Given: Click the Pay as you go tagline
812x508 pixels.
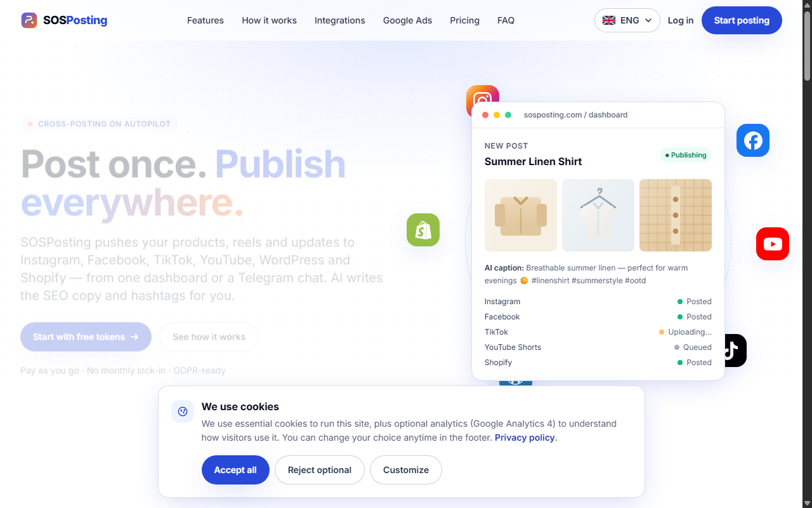Looking at the screenshot, I should coord(123,370).
